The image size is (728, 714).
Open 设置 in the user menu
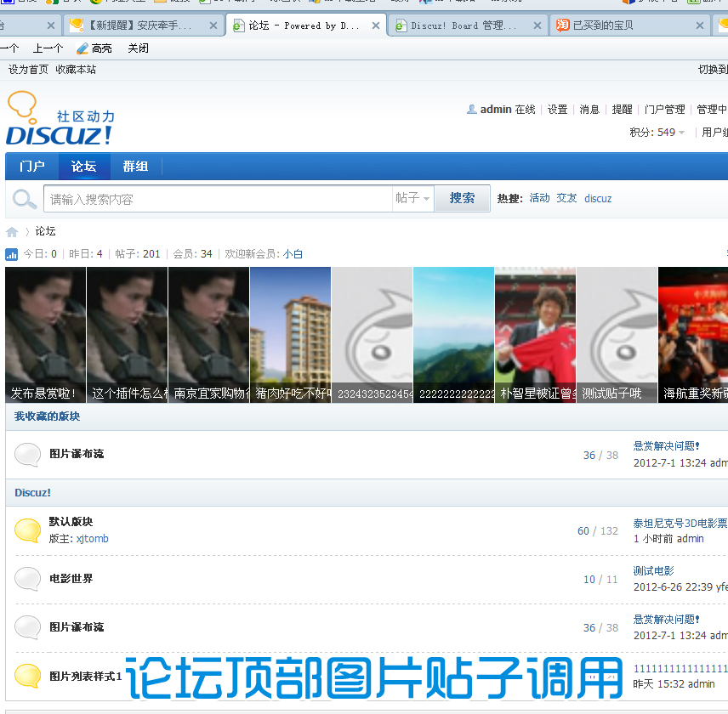click(x=558, y=110)
